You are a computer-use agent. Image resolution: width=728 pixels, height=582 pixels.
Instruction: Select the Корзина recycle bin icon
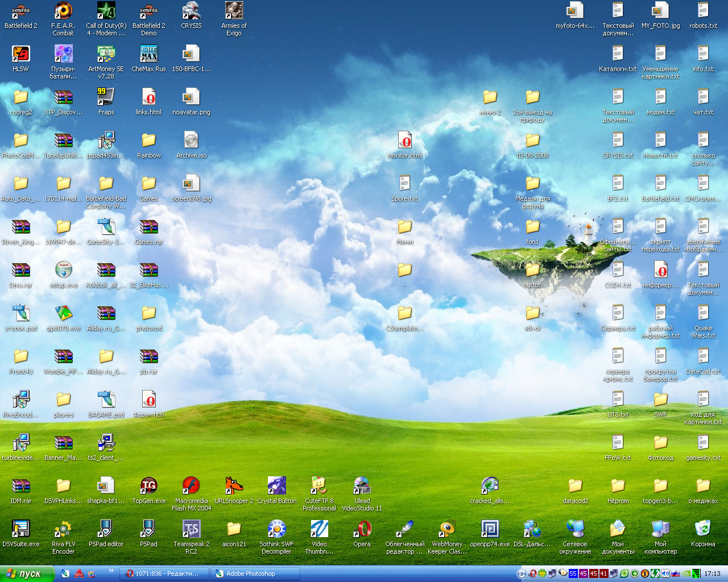point(703,530)
